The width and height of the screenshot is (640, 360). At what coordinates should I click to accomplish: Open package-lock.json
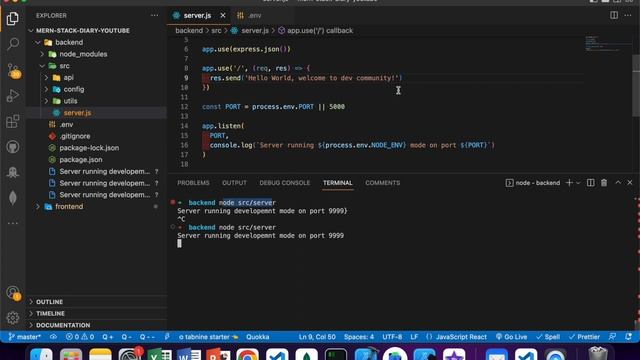89,148
